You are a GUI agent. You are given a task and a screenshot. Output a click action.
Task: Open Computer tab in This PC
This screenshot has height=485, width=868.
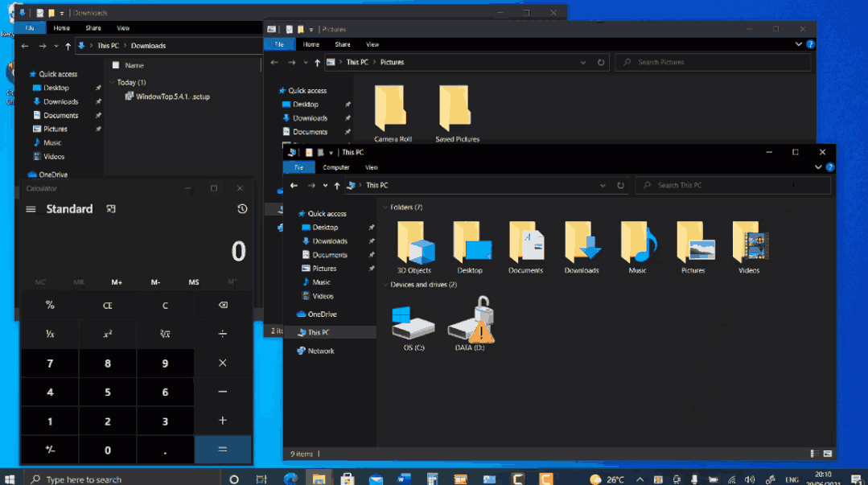pos(336,167)
